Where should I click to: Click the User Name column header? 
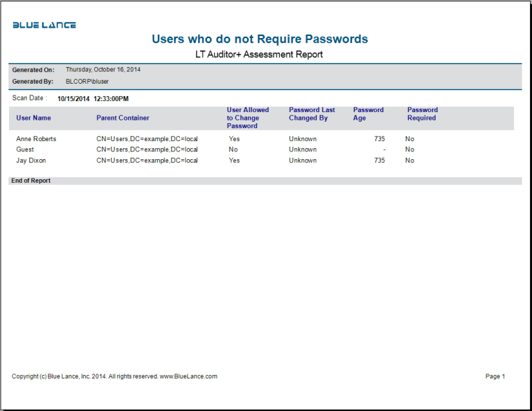[33, 118]
